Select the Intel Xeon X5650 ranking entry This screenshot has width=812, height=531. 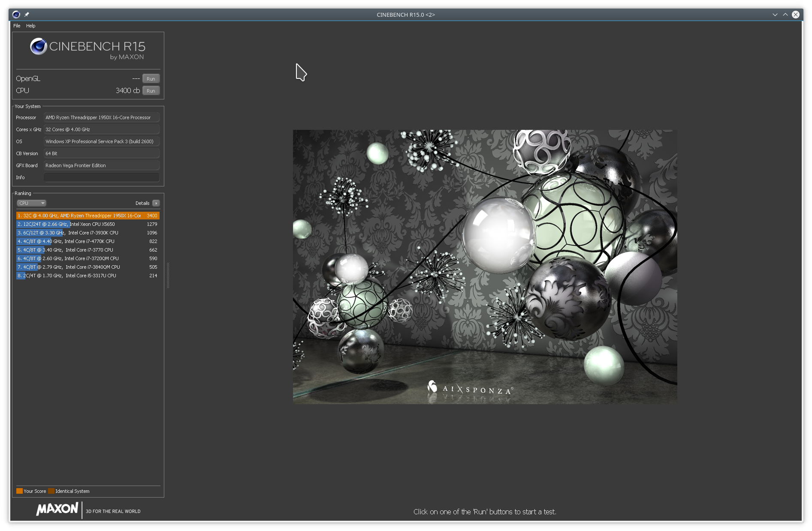88,224
